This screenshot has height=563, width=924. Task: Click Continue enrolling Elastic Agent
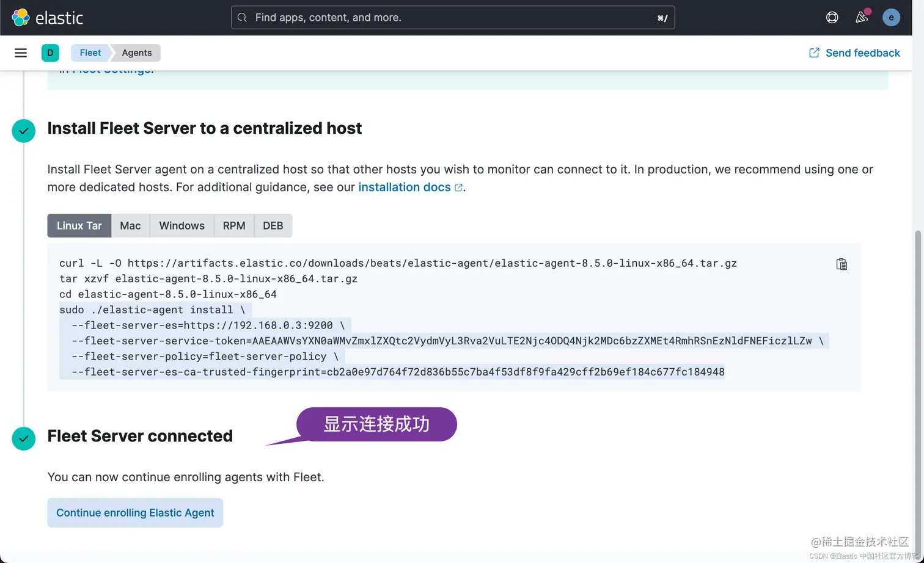click(x=135, y=512)
